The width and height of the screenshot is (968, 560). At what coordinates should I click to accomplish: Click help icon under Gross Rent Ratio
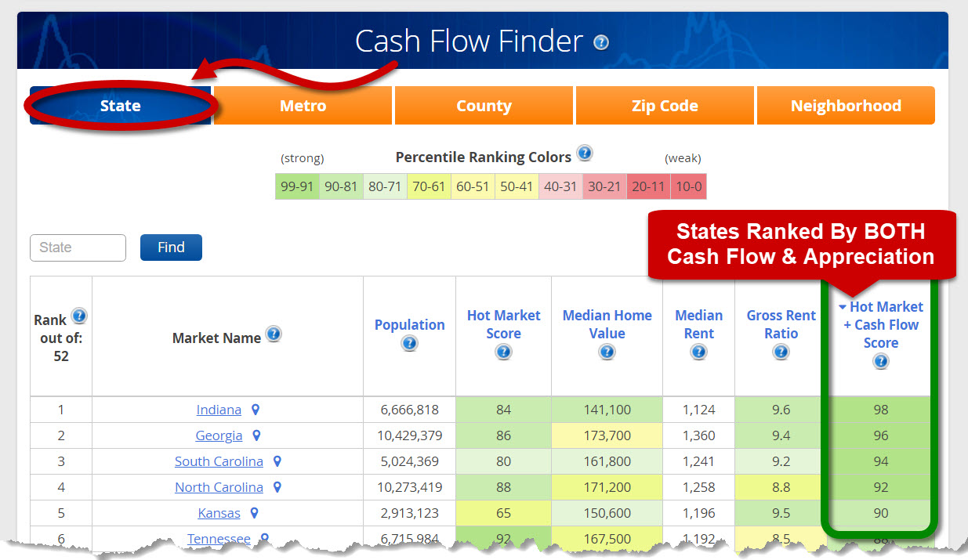coord(781,352)
